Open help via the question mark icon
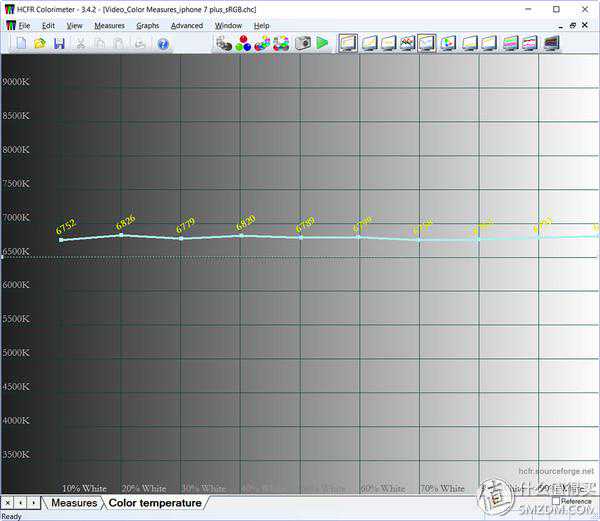 [163, 43]
